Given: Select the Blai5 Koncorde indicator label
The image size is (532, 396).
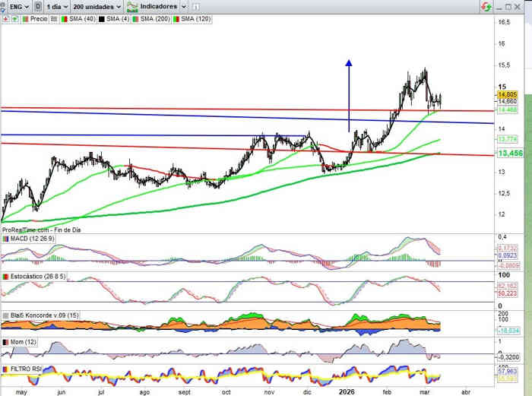Looking at the screenshot, I should (x=42, y=315).
